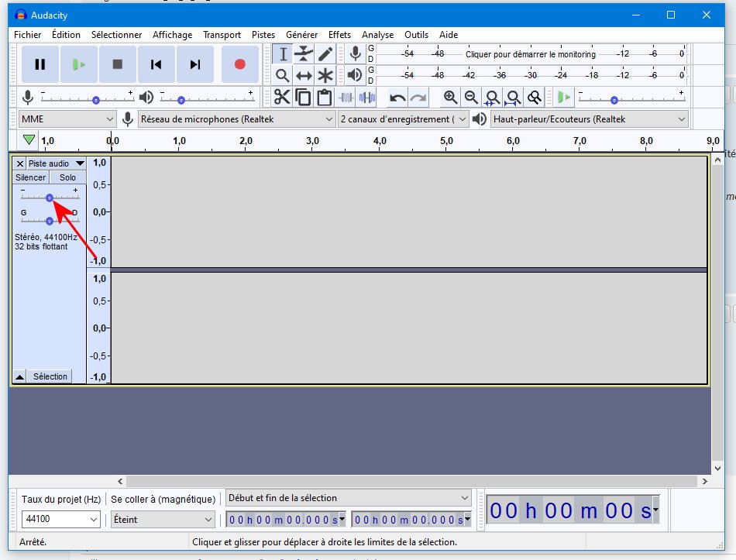Paste clipboard contents with Paste icon
Image resolution: width=736 pixels, height=560 pixels.
coord(325,97)
